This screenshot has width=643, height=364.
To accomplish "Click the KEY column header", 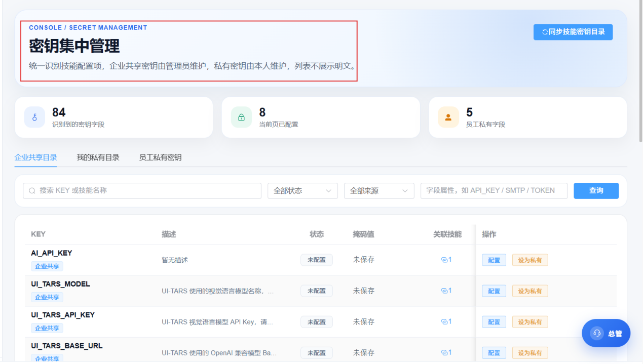I will (x=38, y=234).
